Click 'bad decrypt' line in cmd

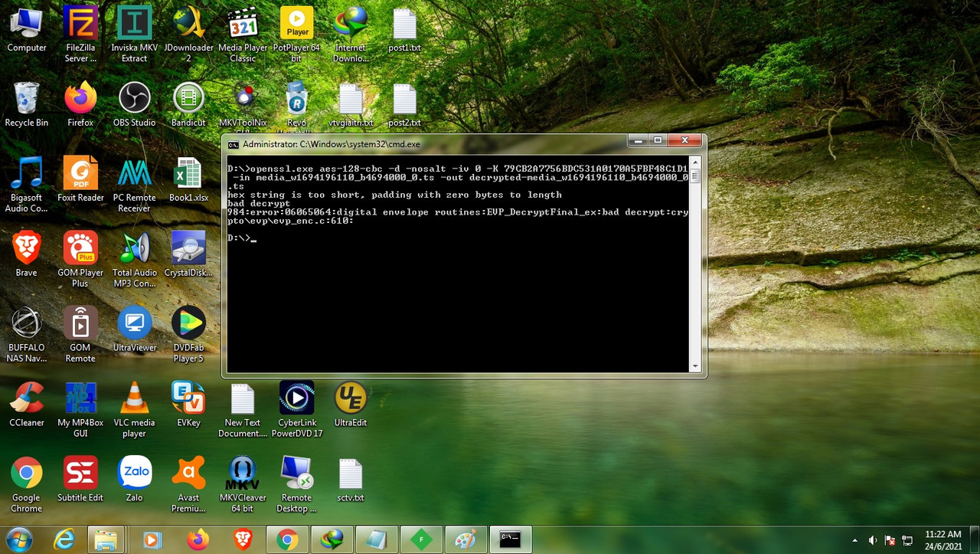[x=259, y=204]
